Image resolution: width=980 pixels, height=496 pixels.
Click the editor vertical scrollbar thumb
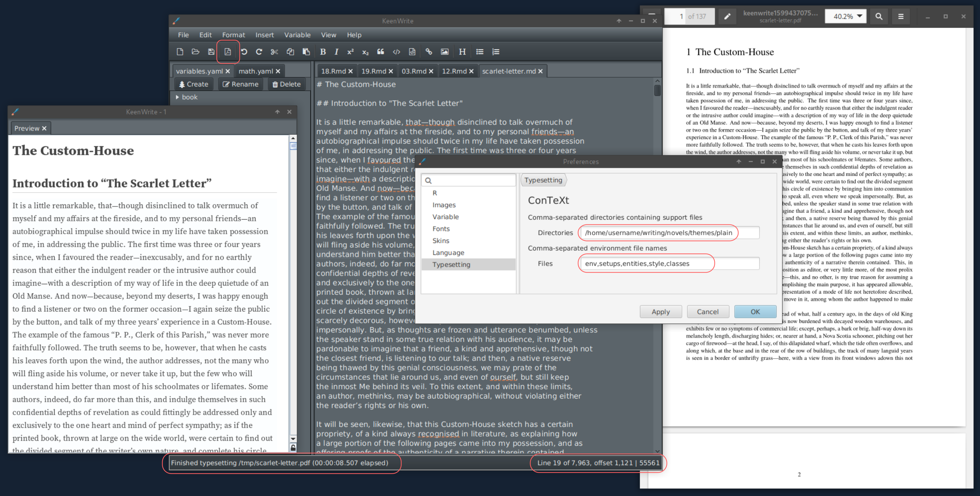657,90
